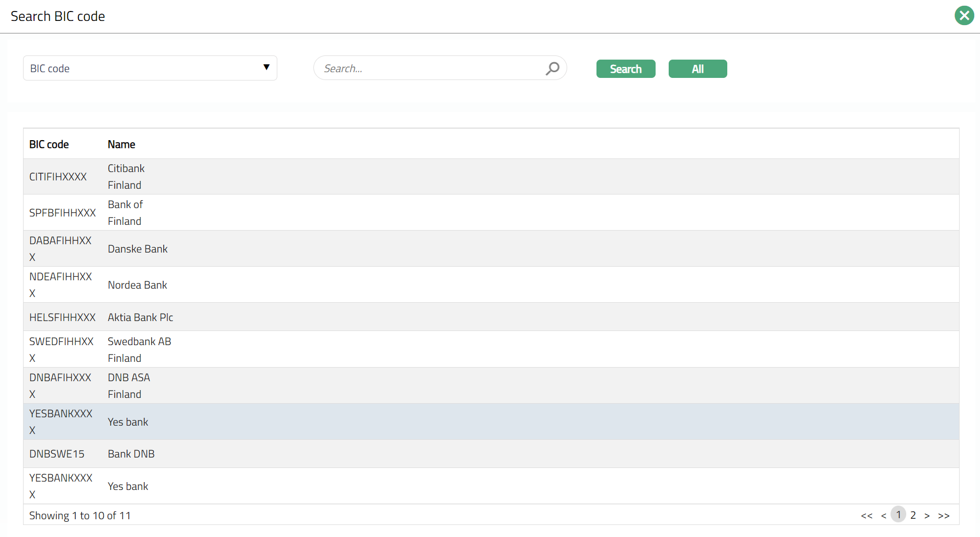
Task: Select the DNBSWE15 Bank DNB row
Action: click(x=131, y=454)
